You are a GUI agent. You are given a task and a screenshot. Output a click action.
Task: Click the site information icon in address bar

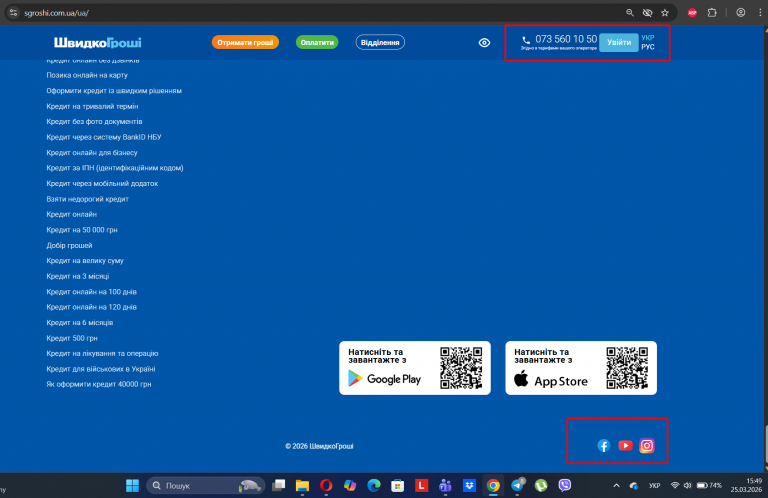click(13, 13)
